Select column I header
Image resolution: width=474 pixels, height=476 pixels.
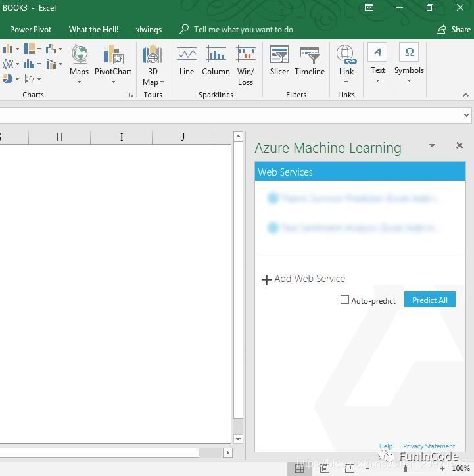(122, 137)
